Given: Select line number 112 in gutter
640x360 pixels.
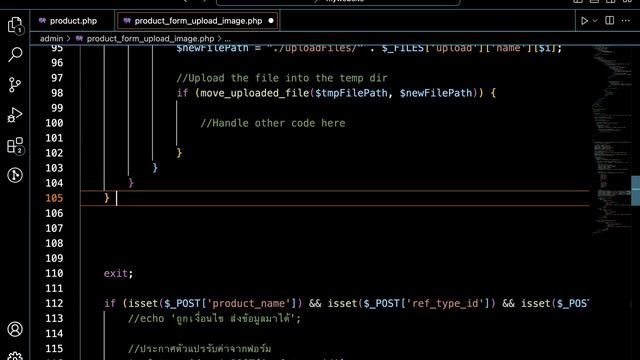Looking at the screenshot, I should (x=54, y=304).
